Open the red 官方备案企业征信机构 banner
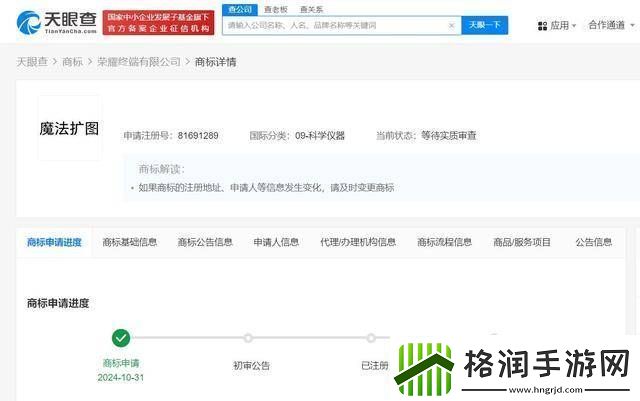The width and height of the screenshot is (640, 401). click(x=158, y=23)
